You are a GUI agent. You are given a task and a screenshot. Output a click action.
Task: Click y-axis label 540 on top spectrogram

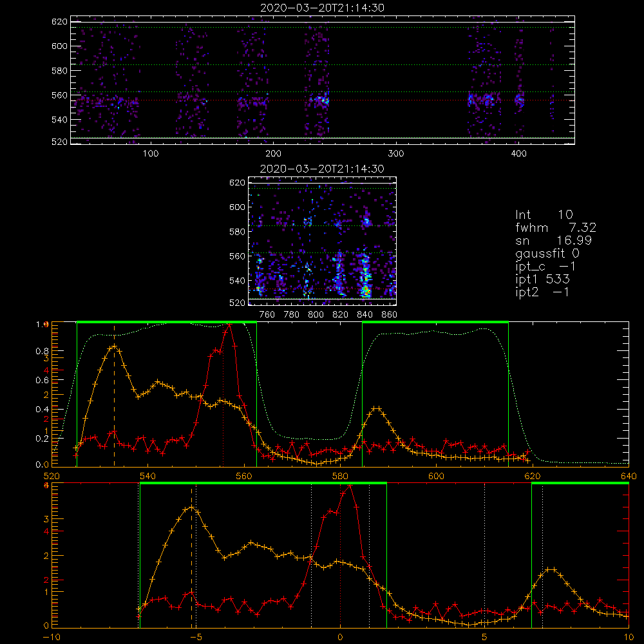59,120
